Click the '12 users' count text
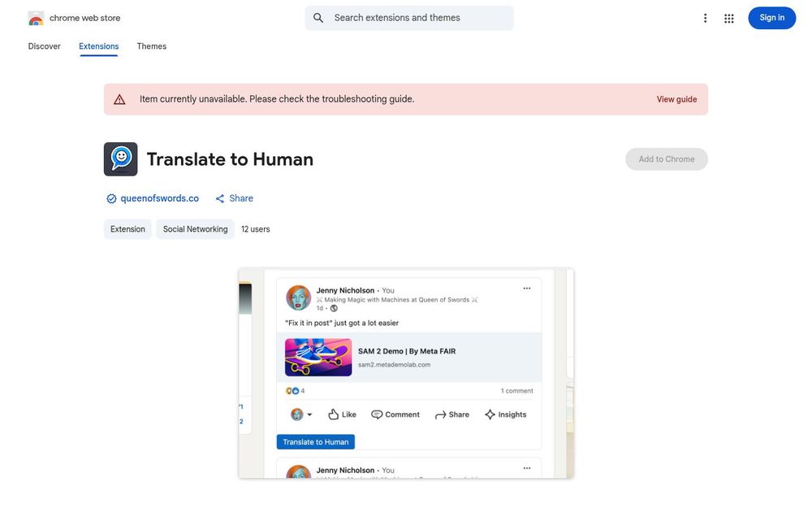The height and width of the screenshot is (508, 812). (x=255, y=229)
